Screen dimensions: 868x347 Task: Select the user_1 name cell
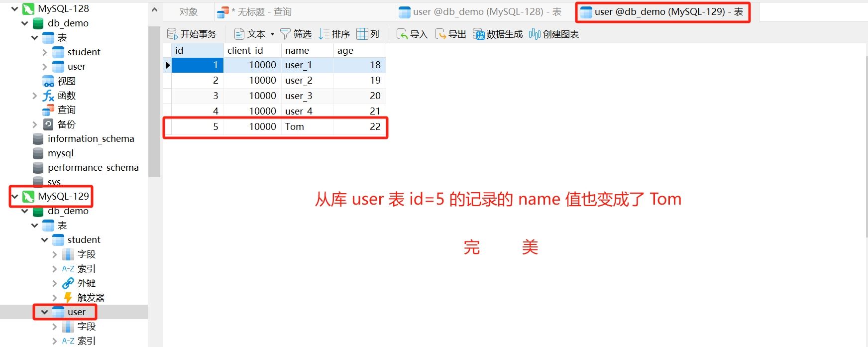pyautogui.click(x=308, y=65)
